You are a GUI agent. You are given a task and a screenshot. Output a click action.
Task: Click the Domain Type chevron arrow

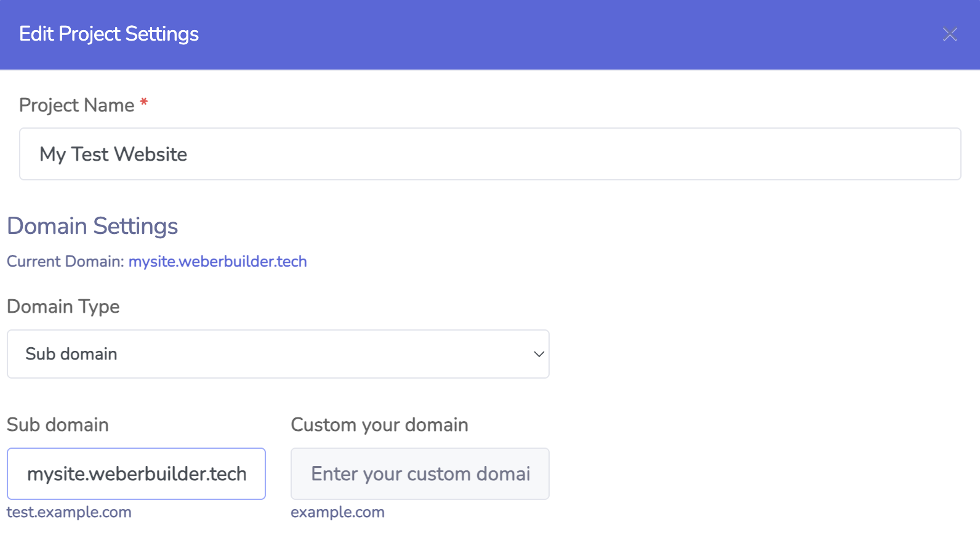tap(539, 354)
